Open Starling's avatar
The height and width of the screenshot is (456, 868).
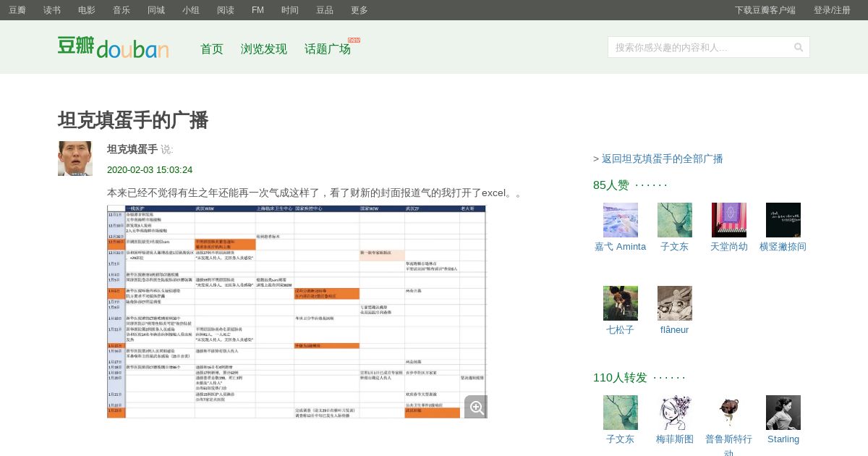tap(783, 413)
